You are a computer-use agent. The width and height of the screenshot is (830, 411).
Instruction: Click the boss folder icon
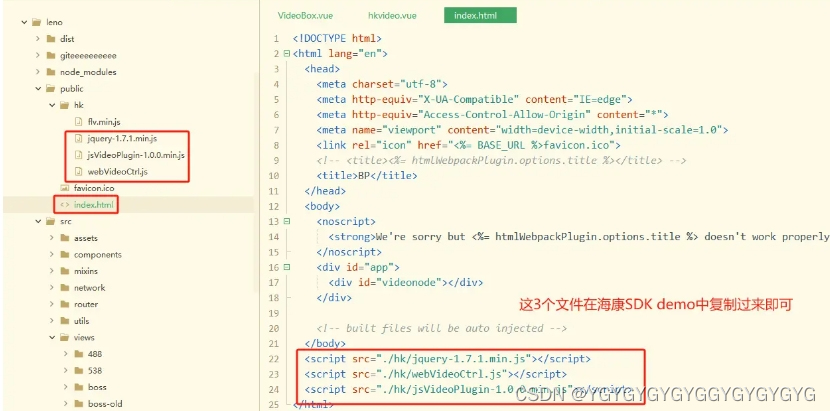click(79, 387)
